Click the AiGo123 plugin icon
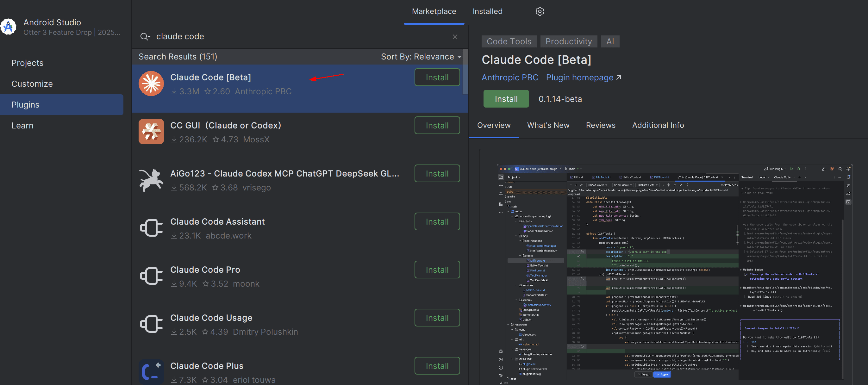Viewport: 868px width, 385px height. pyautogui.click(x=151, y=180)
